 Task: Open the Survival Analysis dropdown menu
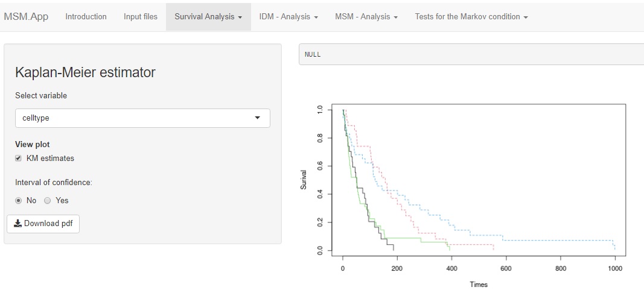point(208,17)
